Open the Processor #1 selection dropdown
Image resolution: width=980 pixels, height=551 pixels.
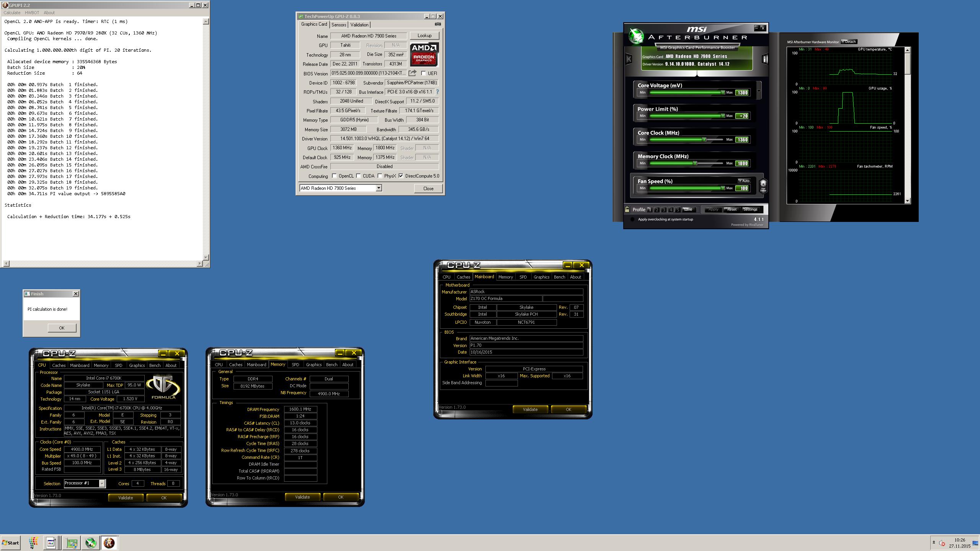tap(102, 483)
